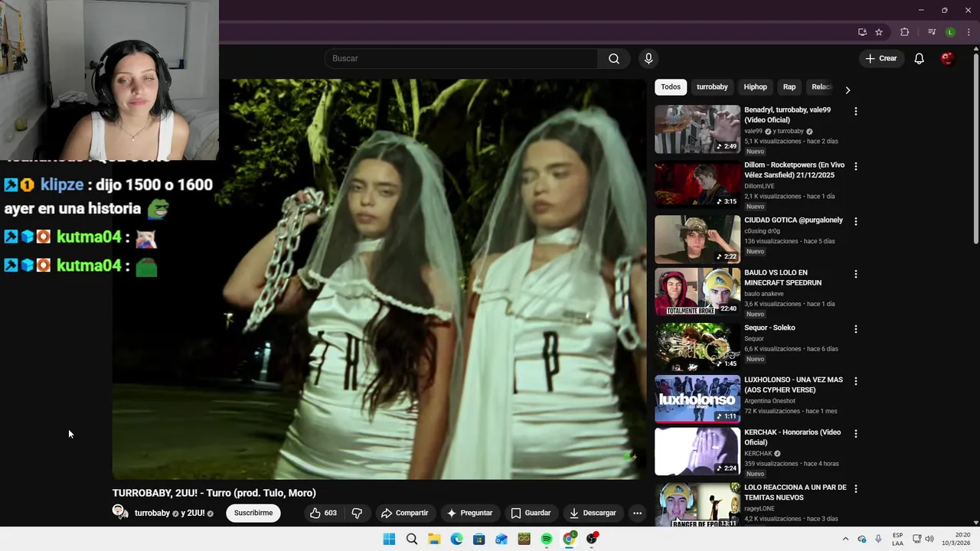
Task: Open taskbar volume and network icons
Action: [923, 539]
